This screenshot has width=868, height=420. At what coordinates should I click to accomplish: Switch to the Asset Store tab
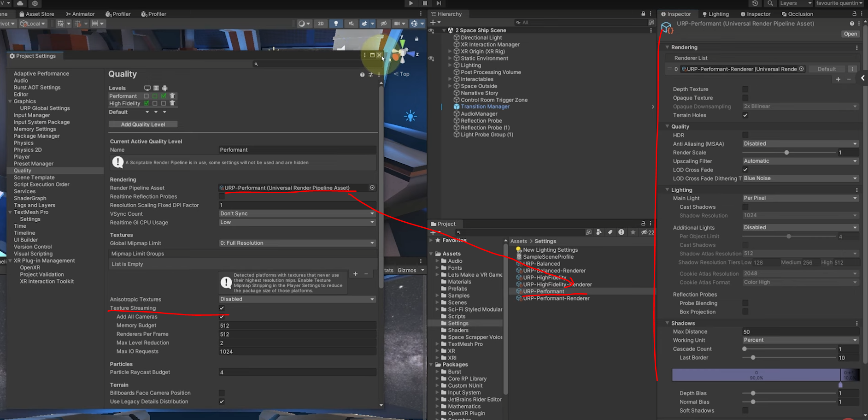pyautogui.click(x=36, y=14)
